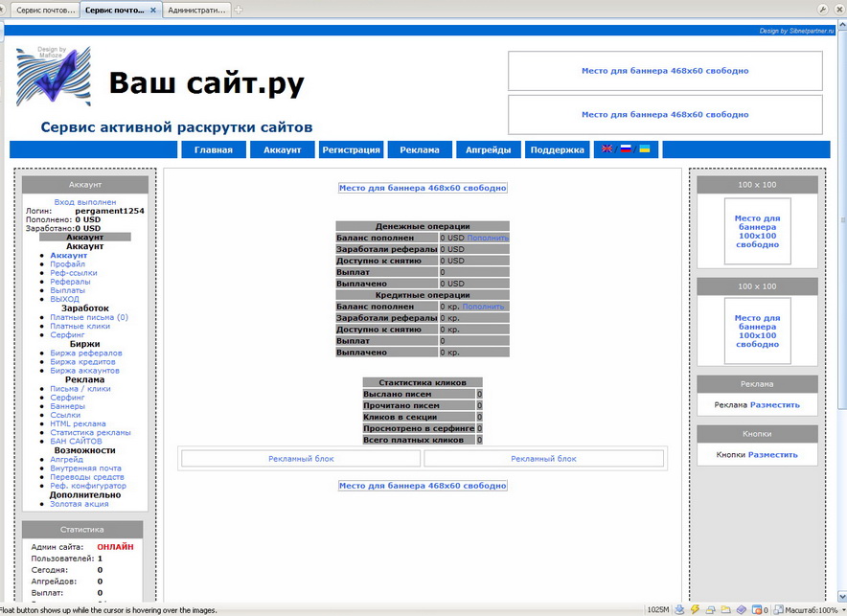Switch site language to English via UK flag
Viewport: 847px width, 616px height.
pyautogui.click(x=607, y=149)
